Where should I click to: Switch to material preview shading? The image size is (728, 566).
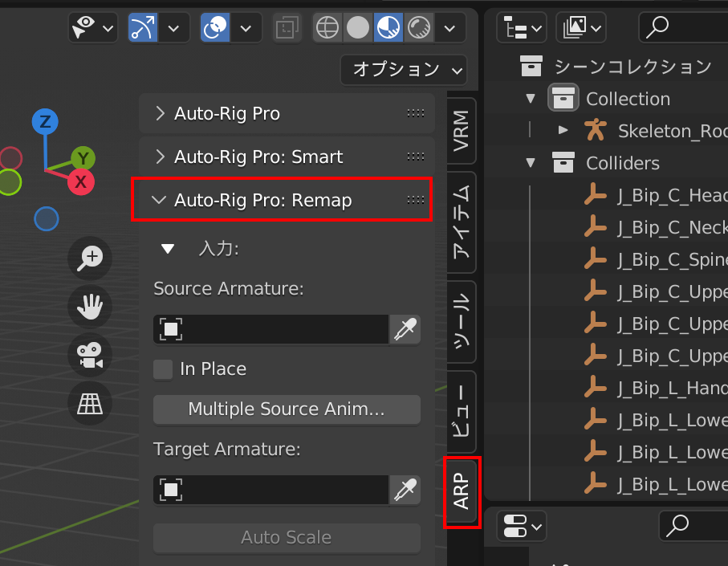pyautogui.click(x=388, y=28)
